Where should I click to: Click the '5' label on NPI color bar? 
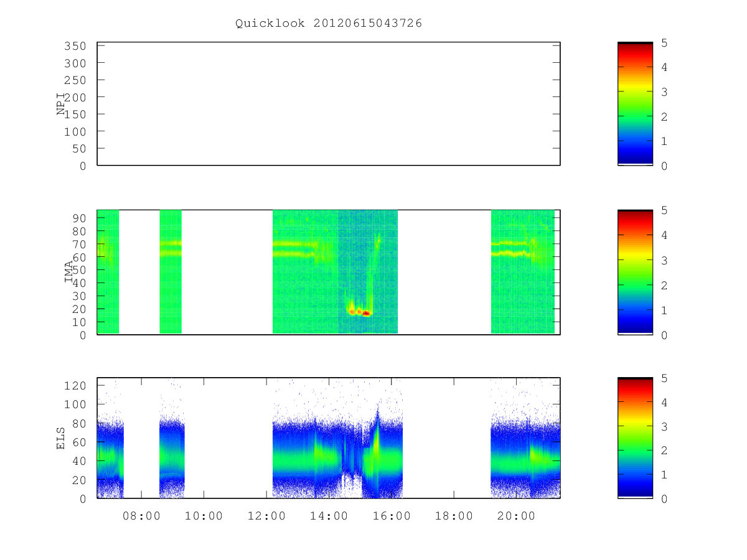(665, 43)
